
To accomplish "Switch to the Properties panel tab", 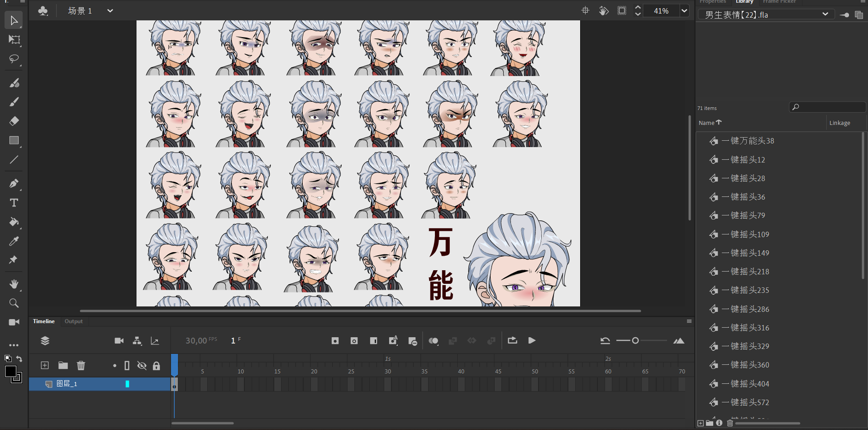I will click(x=712, y=2).
